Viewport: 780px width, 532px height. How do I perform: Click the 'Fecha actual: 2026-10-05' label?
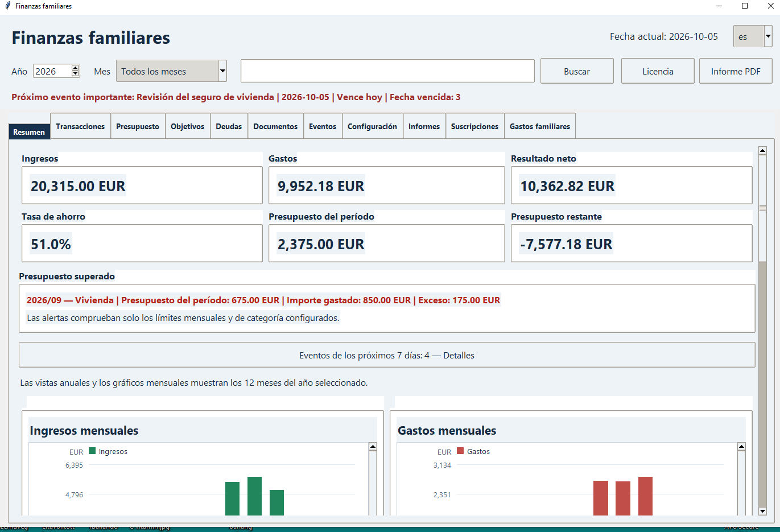coord(664,36)
